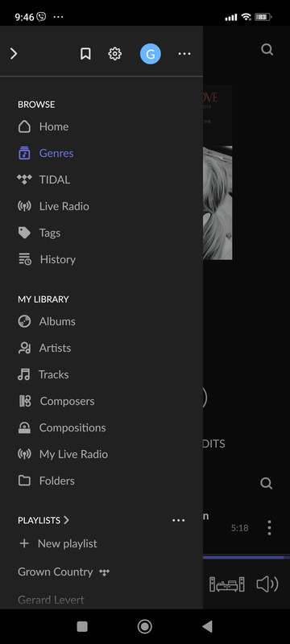Tap Android home circle button

point(144,626)
